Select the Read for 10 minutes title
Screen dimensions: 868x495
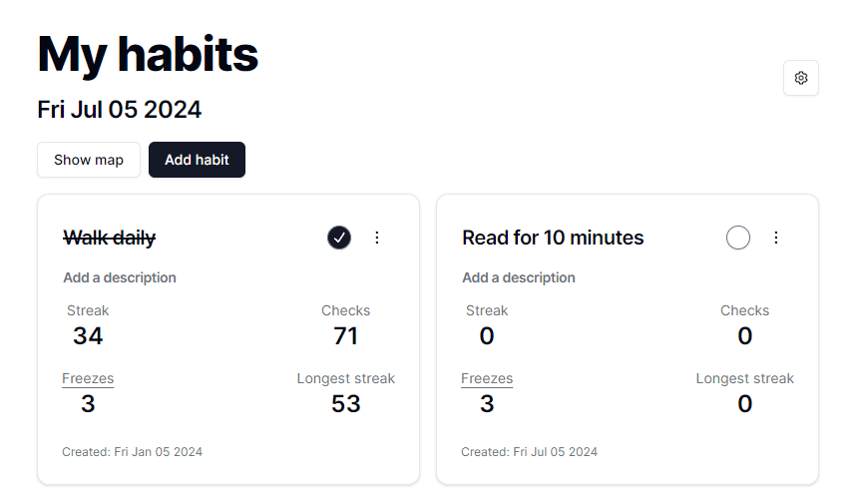[553, 238]
